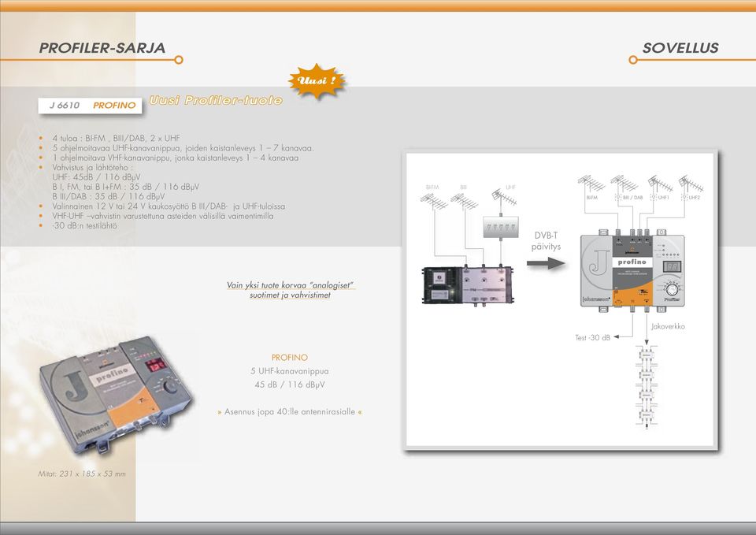Click the "PROFILER-SARJA" heading
This screenshot has height=535, width=756.
[x=102, y=48]
